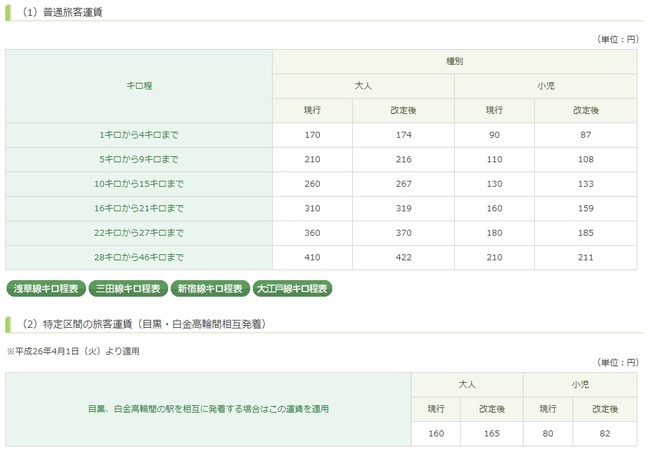The width and height of the screenshot is (650, 451).
Task: Click 小児 header in the second table
Action: click(580, 384)
